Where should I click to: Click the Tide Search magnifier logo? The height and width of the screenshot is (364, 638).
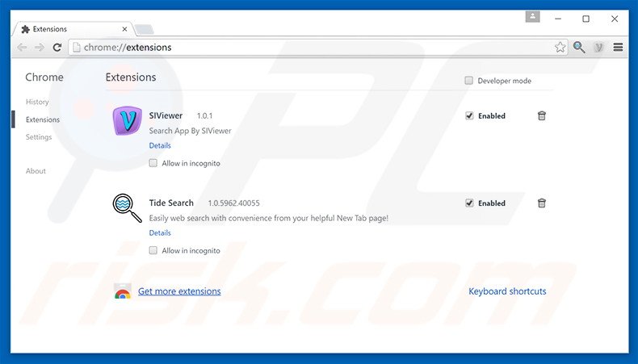[128, 207]
